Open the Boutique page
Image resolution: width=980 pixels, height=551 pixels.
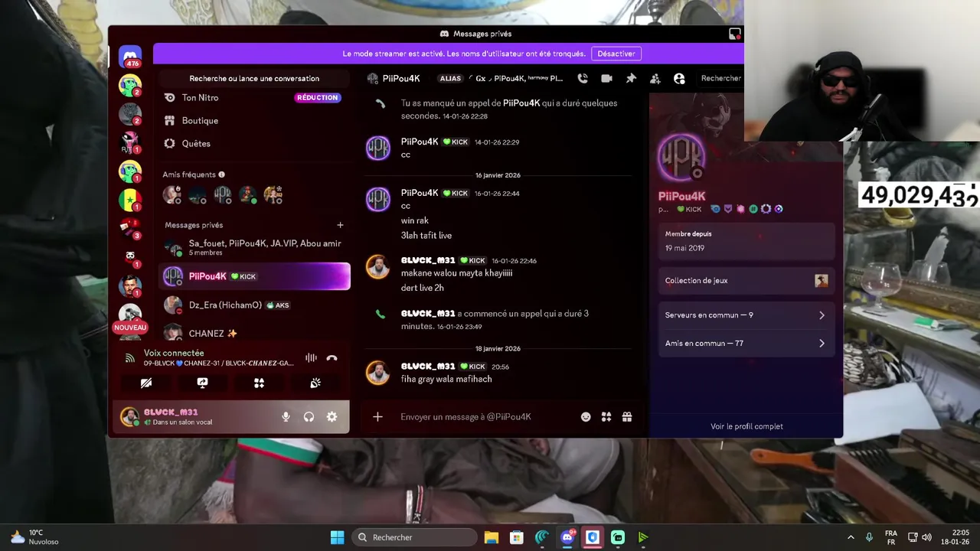click(x=254, y=121)
